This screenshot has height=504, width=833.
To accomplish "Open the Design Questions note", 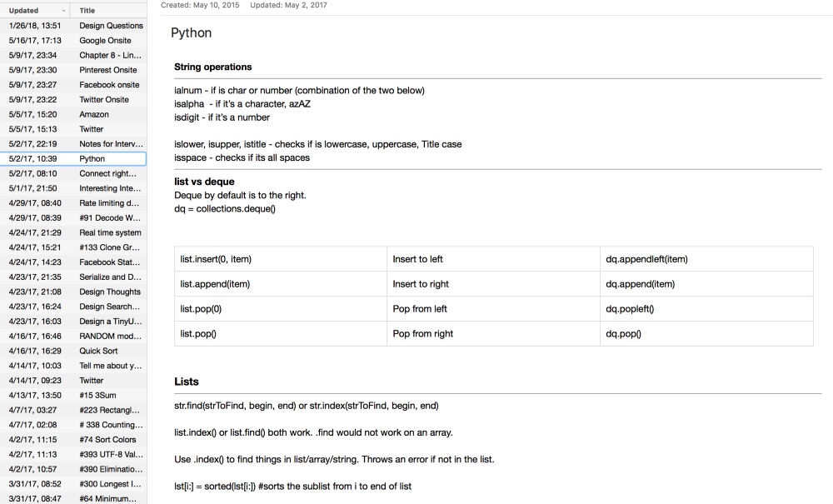I will (111, 26).
